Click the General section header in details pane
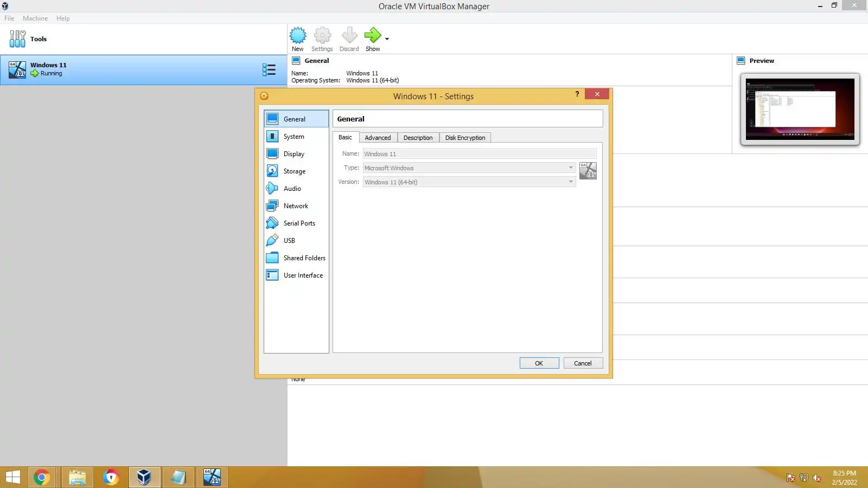 pos(317,61)
